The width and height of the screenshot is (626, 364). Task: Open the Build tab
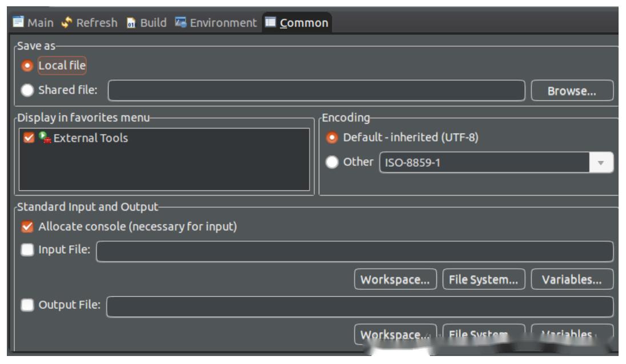tap(146, 23)
